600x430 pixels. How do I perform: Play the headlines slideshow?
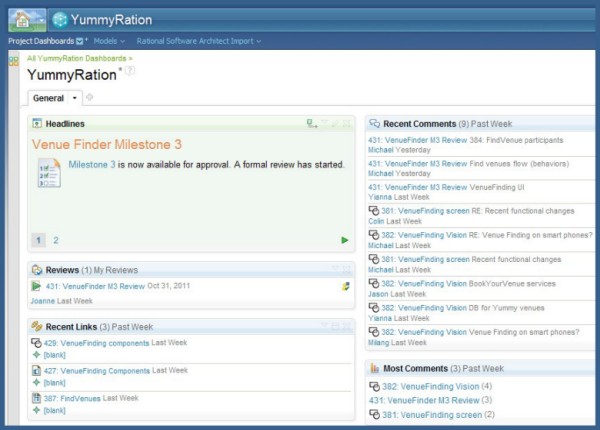[344, 240]
